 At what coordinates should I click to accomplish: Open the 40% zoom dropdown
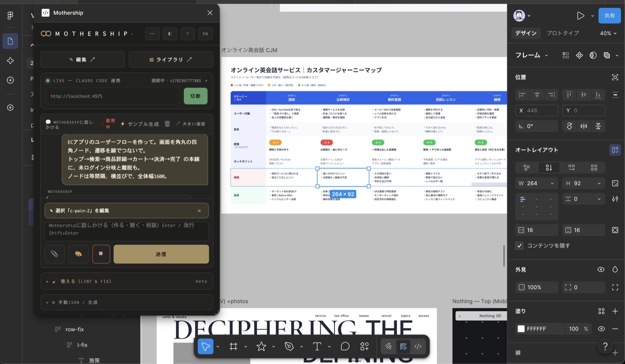coord(608,33)
